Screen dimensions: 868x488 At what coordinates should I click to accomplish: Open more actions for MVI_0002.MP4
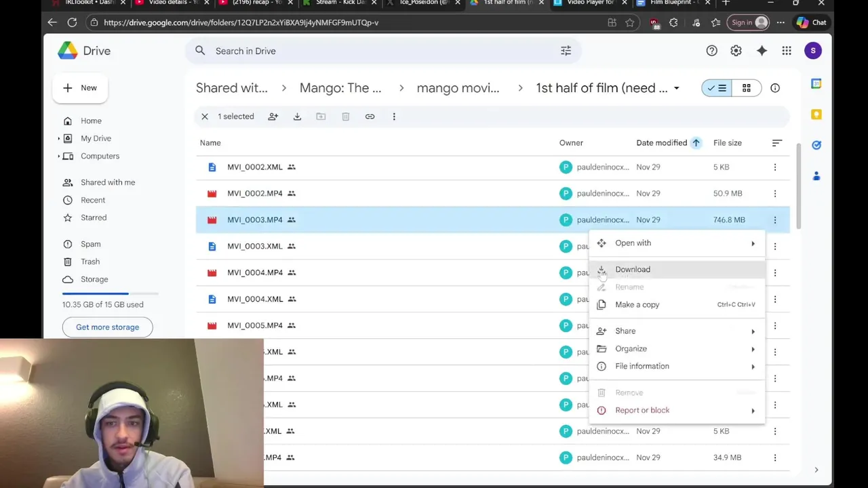click(x=775, y=193)
